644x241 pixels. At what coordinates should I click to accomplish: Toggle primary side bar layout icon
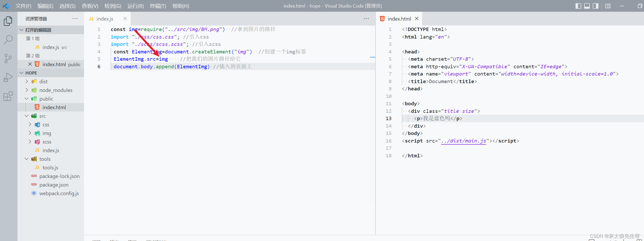tap(578, 6)
